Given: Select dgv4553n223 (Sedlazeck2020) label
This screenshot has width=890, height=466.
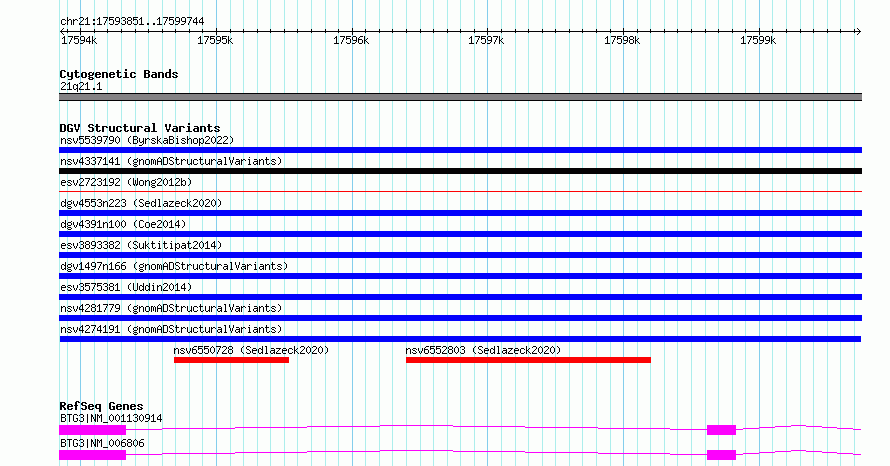Looking at the screenshot, I should (x=141, y=203).
